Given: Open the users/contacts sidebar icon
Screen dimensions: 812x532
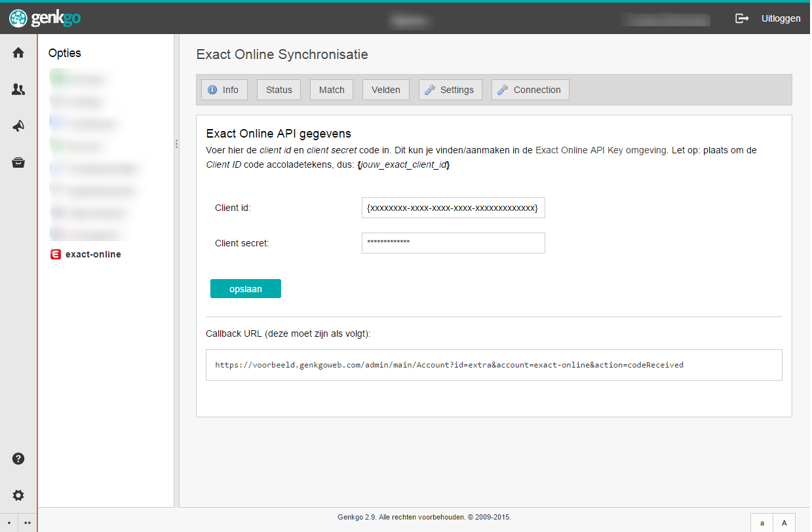Looking at the screenshot, I should (18, 90).
